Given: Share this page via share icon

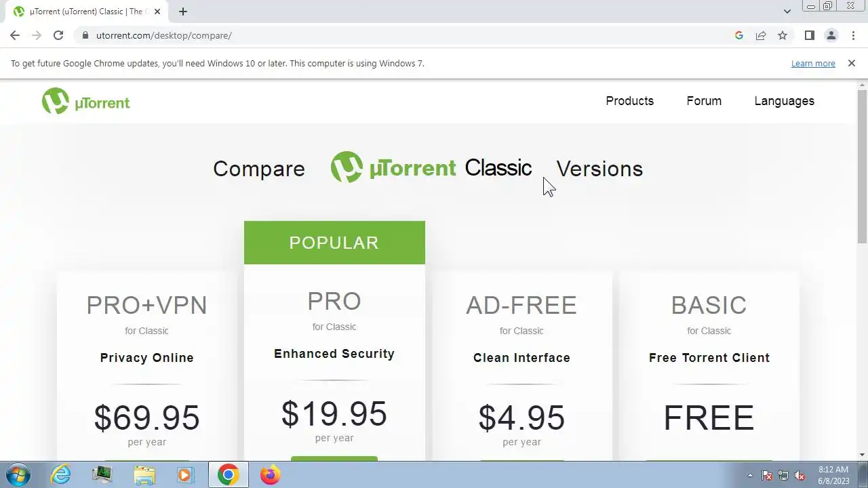Looking at the screenshot, I should click(761, 35).
